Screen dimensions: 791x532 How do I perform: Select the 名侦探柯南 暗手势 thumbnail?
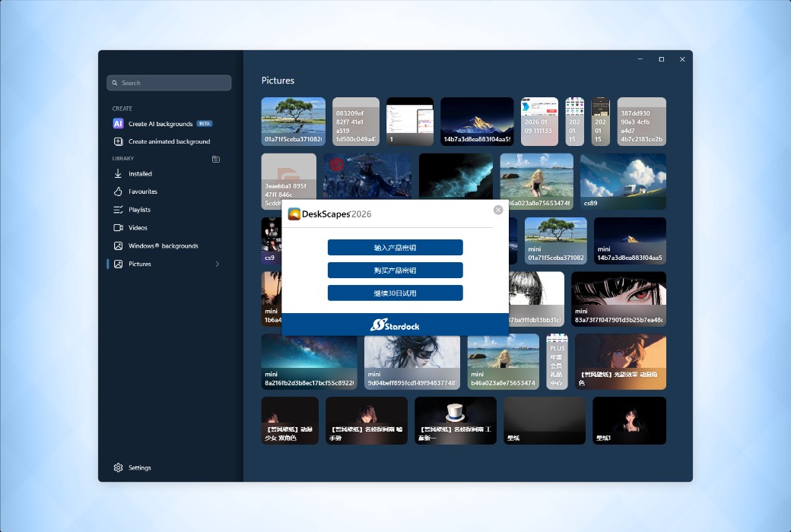[x=367, y=420]
